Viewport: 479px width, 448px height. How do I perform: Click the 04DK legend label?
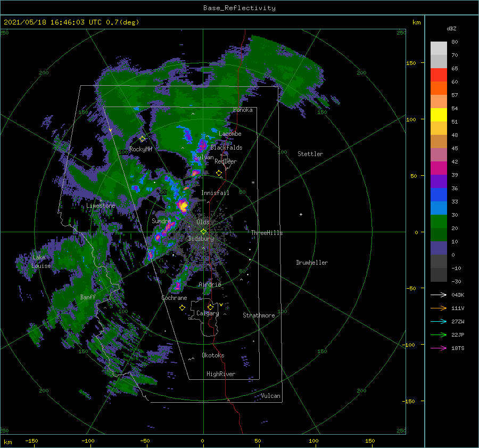click(458, 295)
